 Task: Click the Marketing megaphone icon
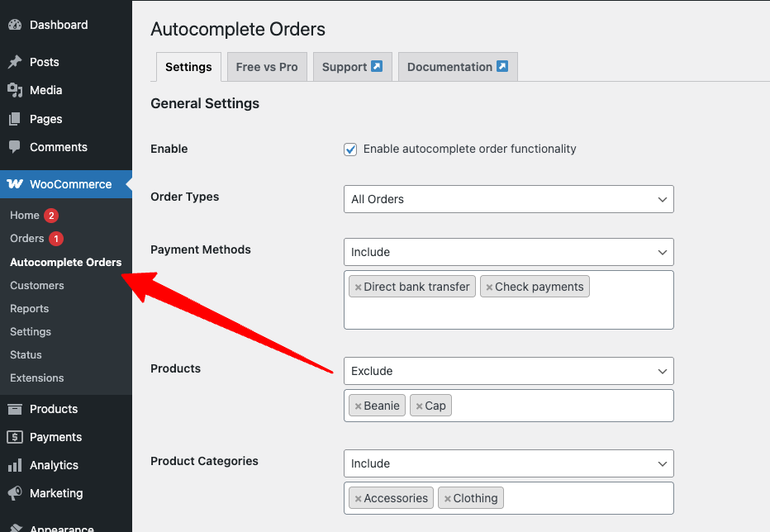click(x=15, y=492)
